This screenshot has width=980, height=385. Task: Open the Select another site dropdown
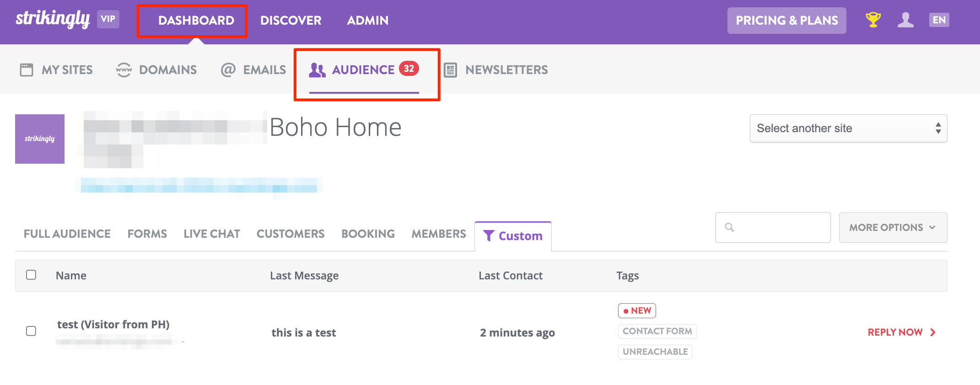point(848,128)
